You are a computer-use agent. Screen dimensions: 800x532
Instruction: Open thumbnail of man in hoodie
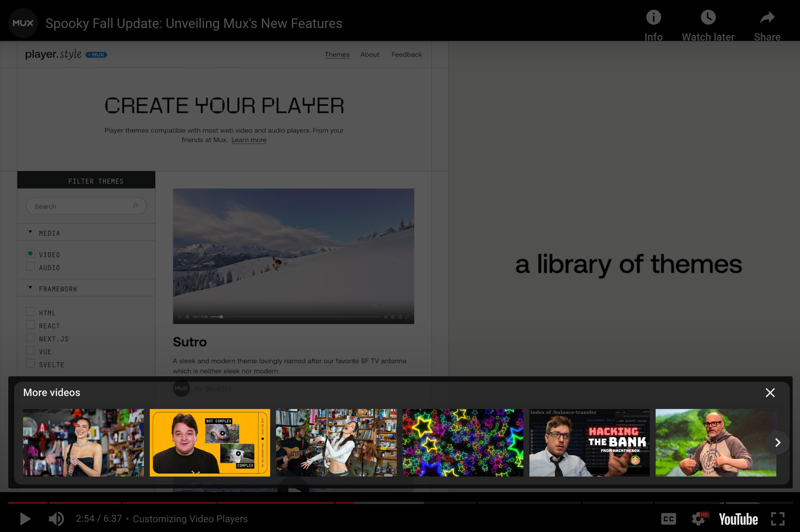tap(716, 443)
